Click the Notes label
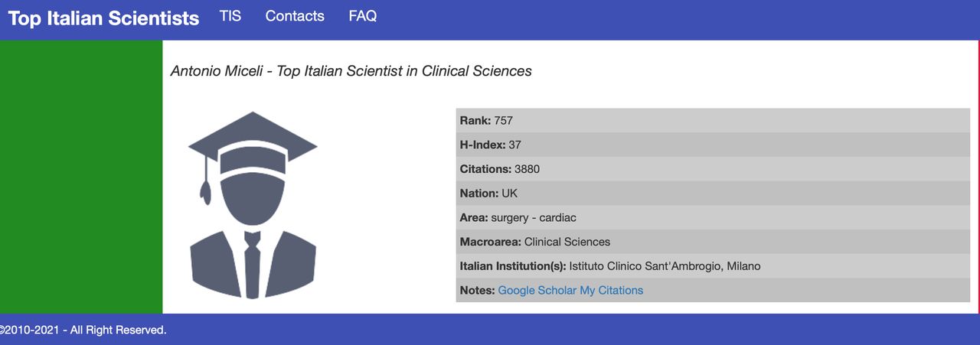Viewport: 980px width, 345px height. [477, 291]
